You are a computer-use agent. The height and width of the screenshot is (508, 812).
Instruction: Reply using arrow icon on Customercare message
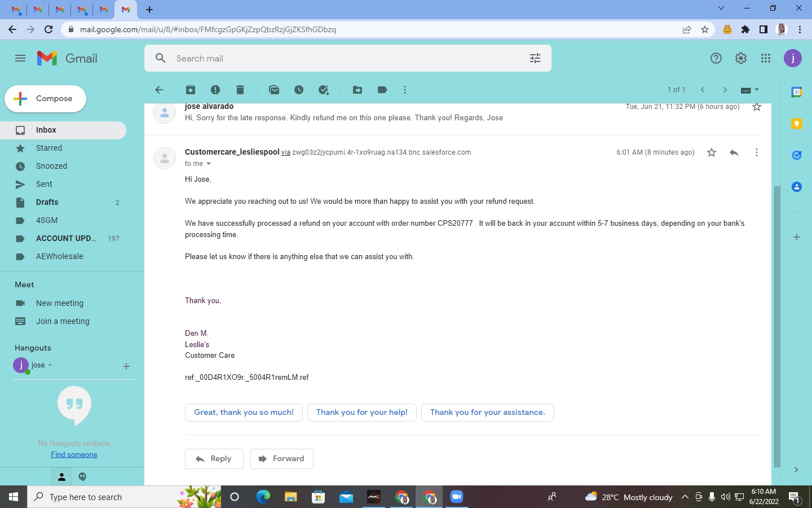[x=734, y=152]
